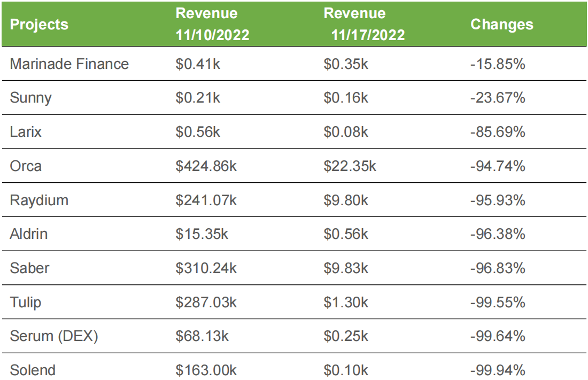Select Orca's $22.35k revenue cell
This screenshot has width=588, height=380.
click(x=350, y=166)
